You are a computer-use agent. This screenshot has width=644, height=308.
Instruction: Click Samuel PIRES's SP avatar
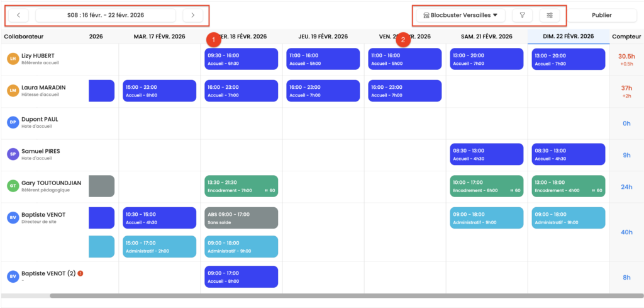[13, 154]
